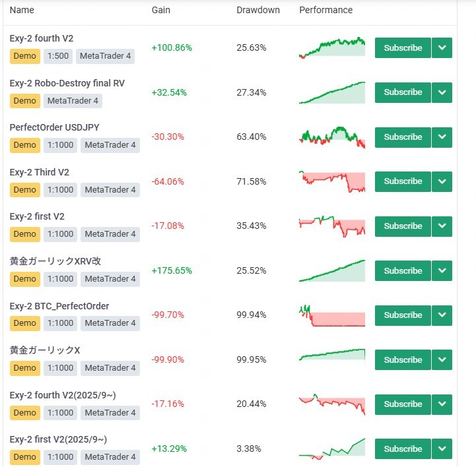This screenshot has height=467, width=476.
Task: Subscribe to Exy-2 Robo-Destroy final RV
Action: (x=402, y=92)
